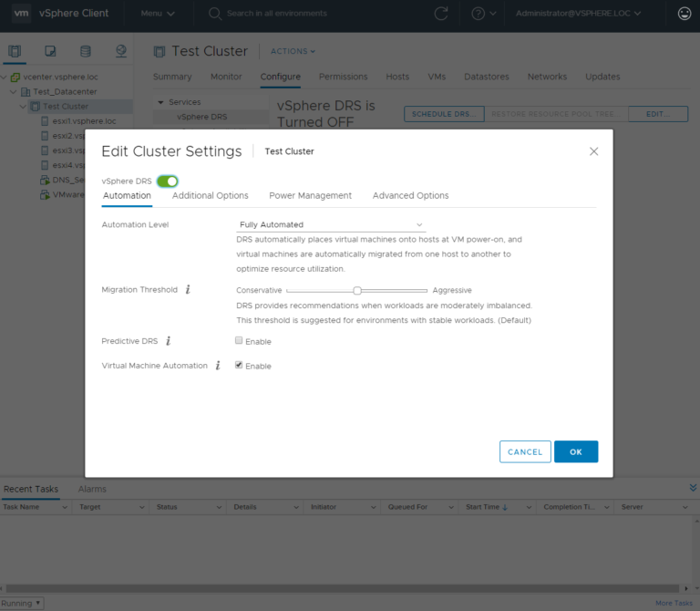
Task: Click SCHEDULE DRS button
Action: [444, 114]
